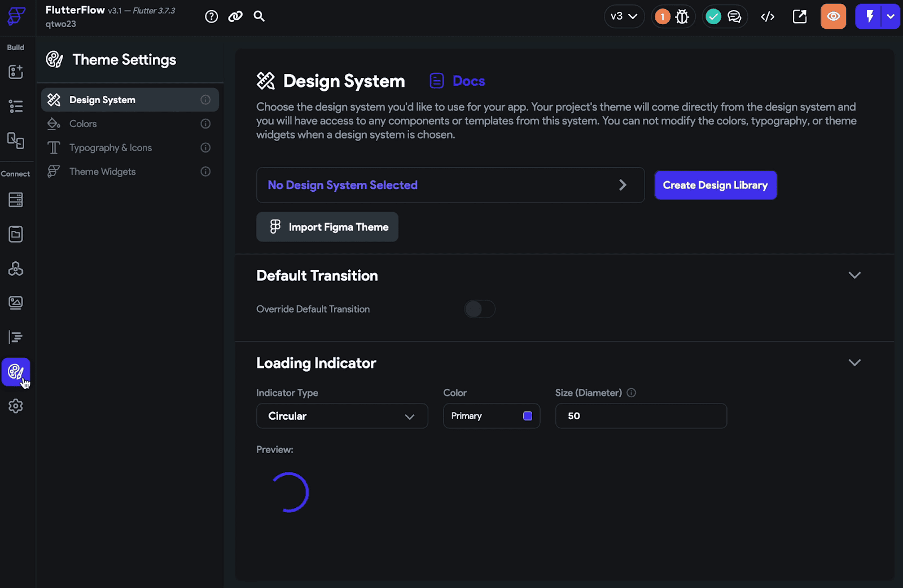Click the Primary color swatch selector

pos(492,416)
